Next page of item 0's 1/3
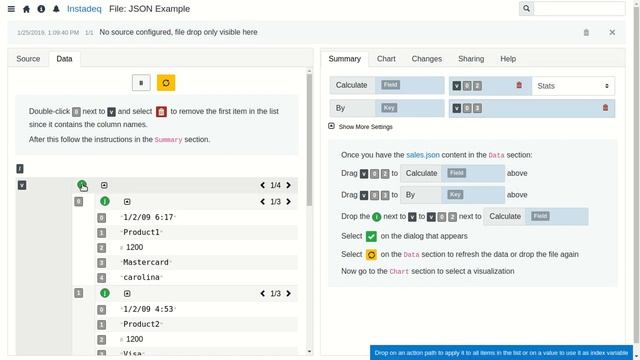Viewport: 640px width, 360px height. pyautogui.click(x=289, y=202)
